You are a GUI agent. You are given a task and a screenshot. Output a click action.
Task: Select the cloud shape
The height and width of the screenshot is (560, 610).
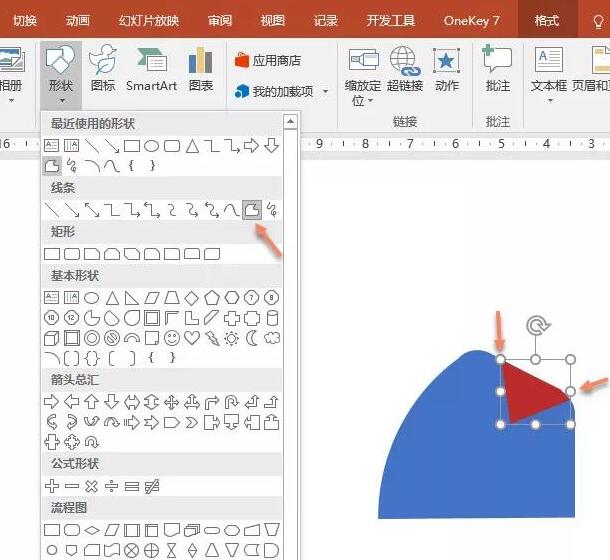(272, 338)
